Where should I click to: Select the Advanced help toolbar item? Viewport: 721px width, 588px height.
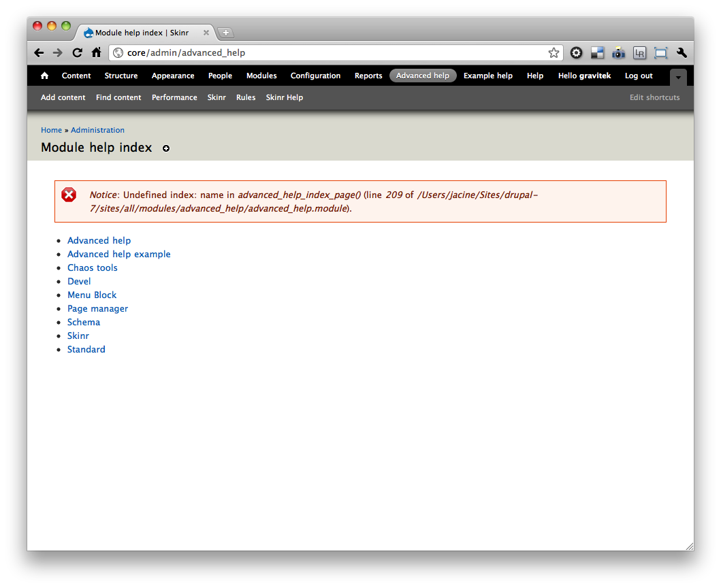point(423,76)
